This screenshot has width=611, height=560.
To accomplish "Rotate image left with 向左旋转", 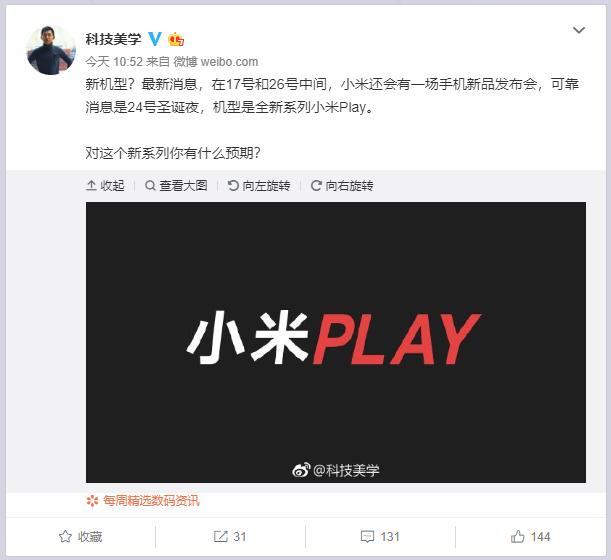I will tap(259, 185).
